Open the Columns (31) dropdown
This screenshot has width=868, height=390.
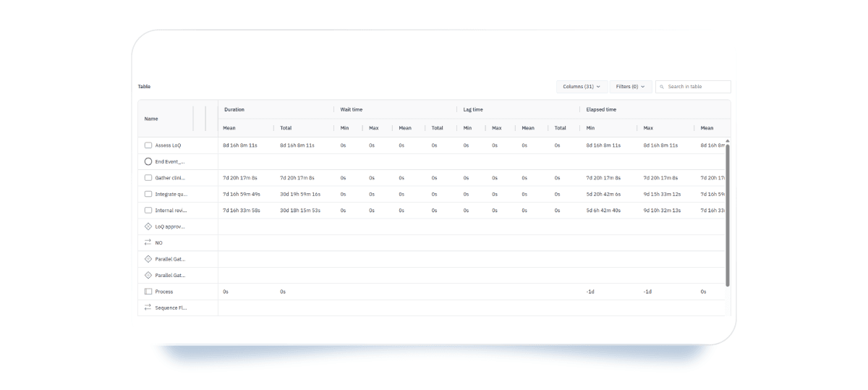tap(581, 87)
